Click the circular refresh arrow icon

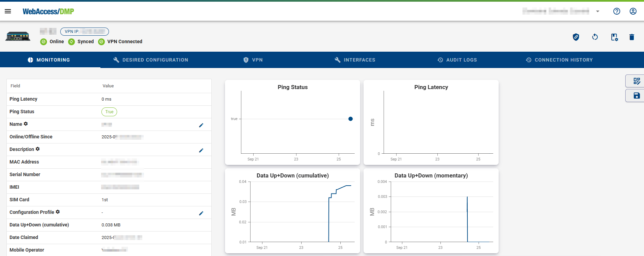pos(595,37)
